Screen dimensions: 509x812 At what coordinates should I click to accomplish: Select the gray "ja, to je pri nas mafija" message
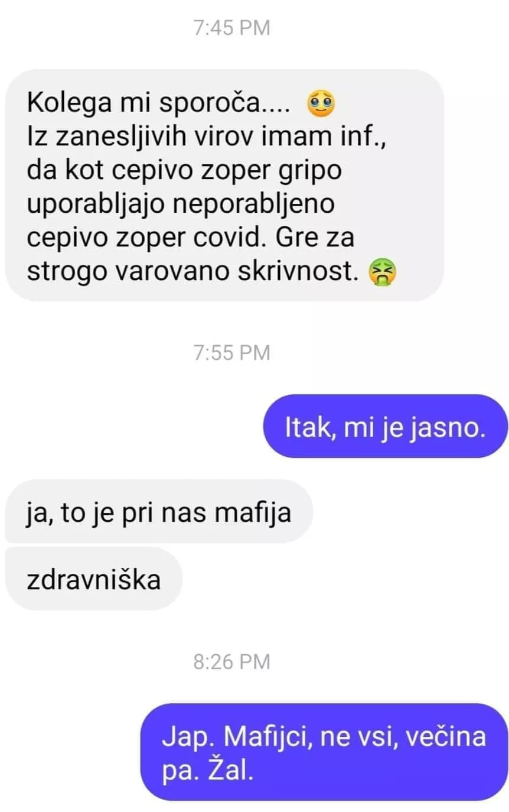(158, 512)
